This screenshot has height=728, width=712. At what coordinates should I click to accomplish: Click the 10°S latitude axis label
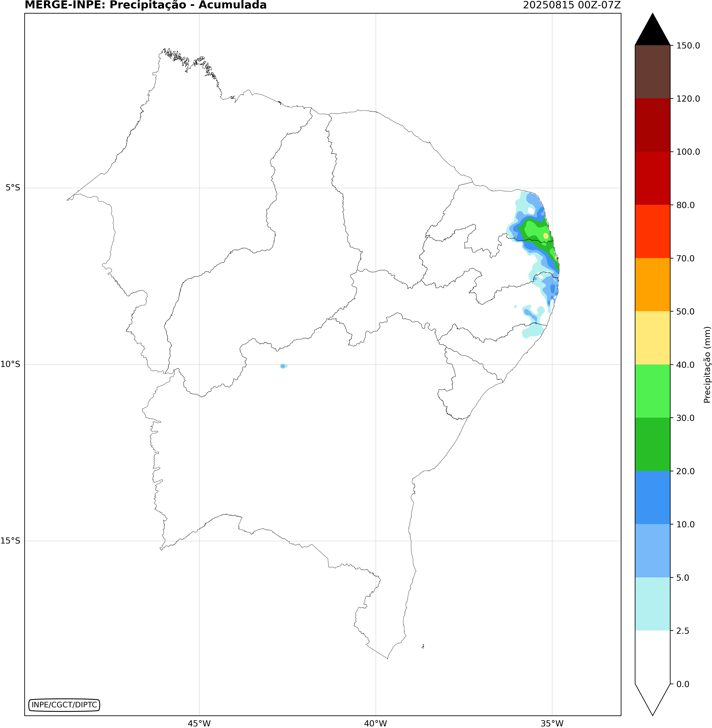click(11, 364)
